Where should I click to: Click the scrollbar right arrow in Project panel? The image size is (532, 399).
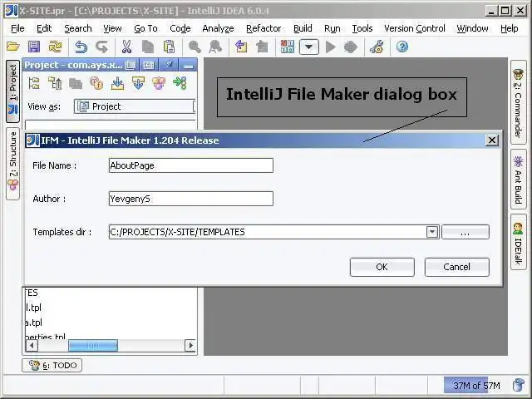190,346
